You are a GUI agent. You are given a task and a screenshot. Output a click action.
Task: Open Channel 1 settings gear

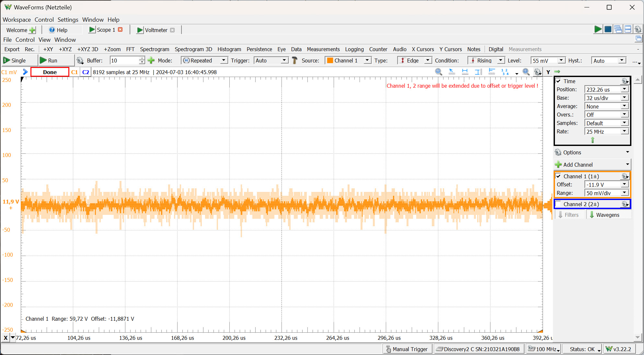pos(625,176)
